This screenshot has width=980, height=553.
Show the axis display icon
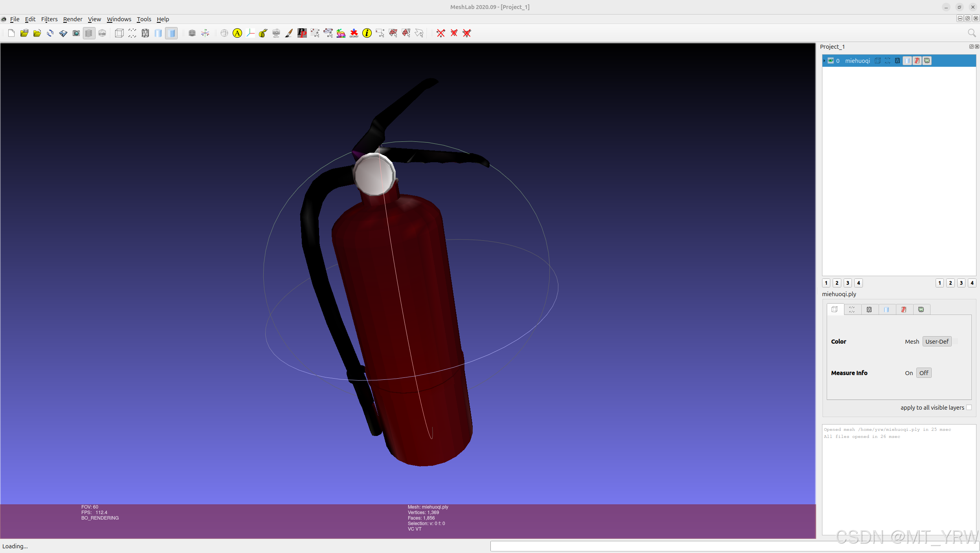click(205, 33)
